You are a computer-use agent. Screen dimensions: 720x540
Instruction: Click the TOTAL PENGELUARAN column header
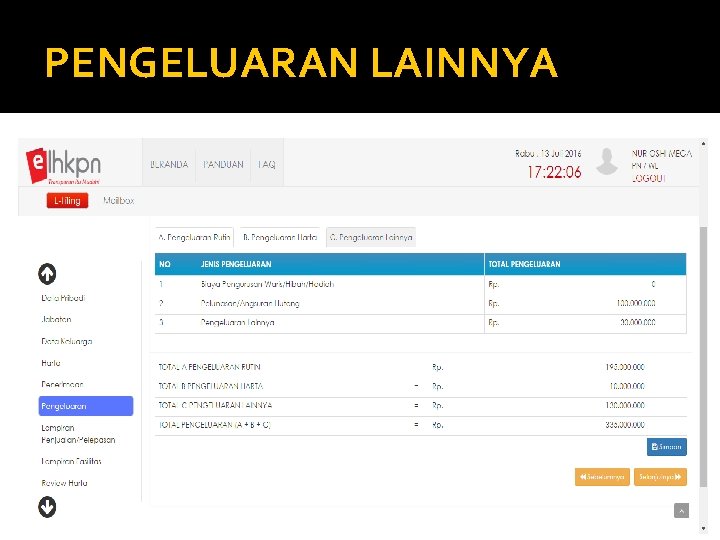click(x=524, y=264)
